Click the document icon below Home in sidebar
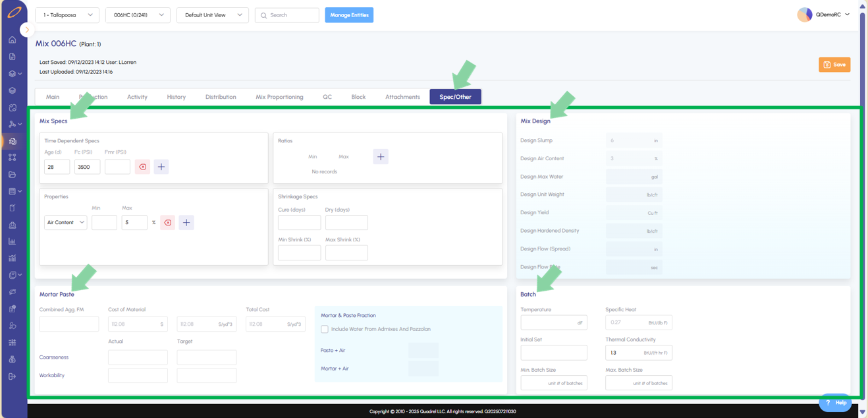The height and width of the screenshot is (418, 868). [13, 57]
